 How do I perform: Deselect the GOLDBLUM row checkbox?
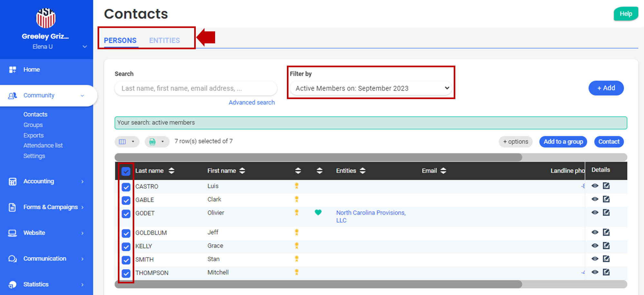click(x=126, y=233)
